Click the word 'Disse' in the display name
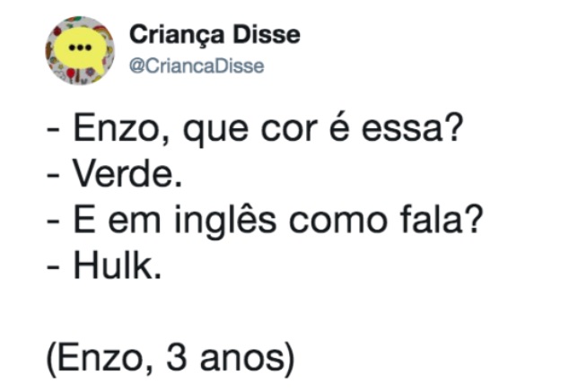569x392 pixels. [x=267, y=35]
